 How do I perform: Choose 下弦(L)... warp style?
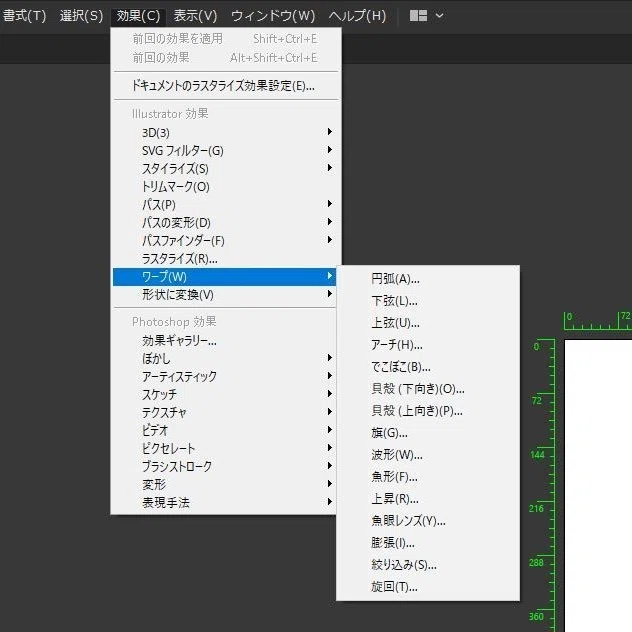(428, 301)
